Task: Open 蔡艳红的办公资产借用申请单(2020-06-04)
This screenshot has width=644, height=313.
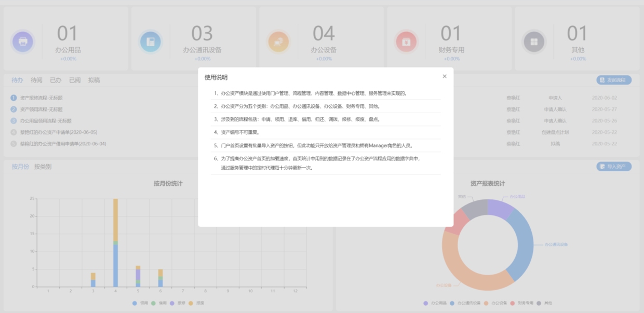Action: (x=63, y=143)
